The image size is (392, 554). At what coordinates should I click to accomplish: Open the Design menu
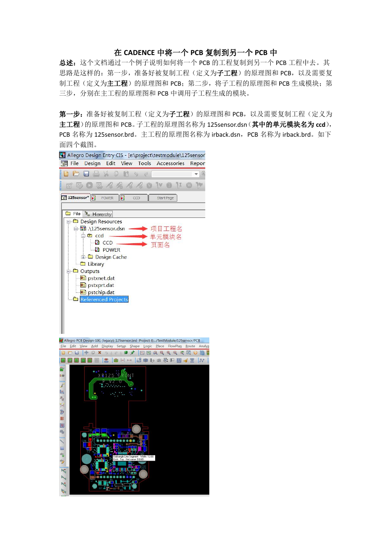[x=92, y=163]
